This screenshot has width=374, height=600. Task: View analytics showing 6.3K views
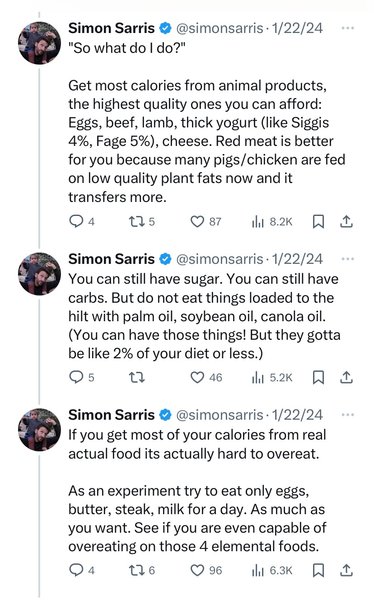tap(272, 571)
